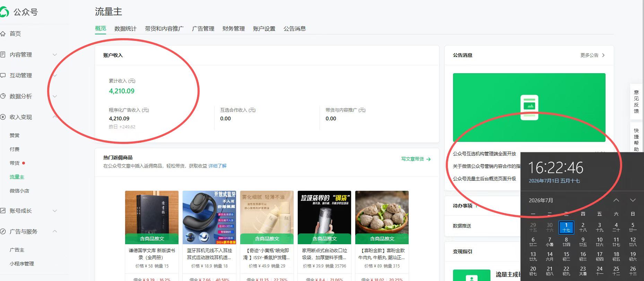Open 付费 under 收入变现
This screenshot has height=281, width=644.
click(15, 149)
